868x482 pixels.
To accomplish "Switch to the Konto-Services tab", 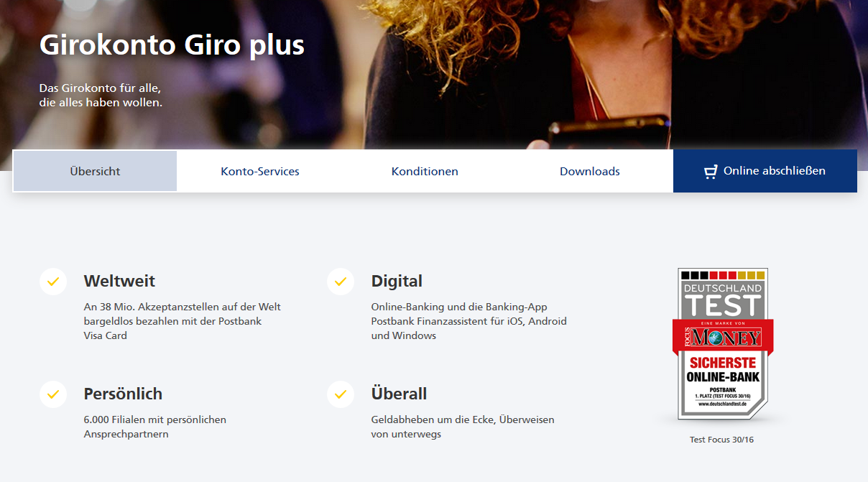I will [x=260, y=171].
